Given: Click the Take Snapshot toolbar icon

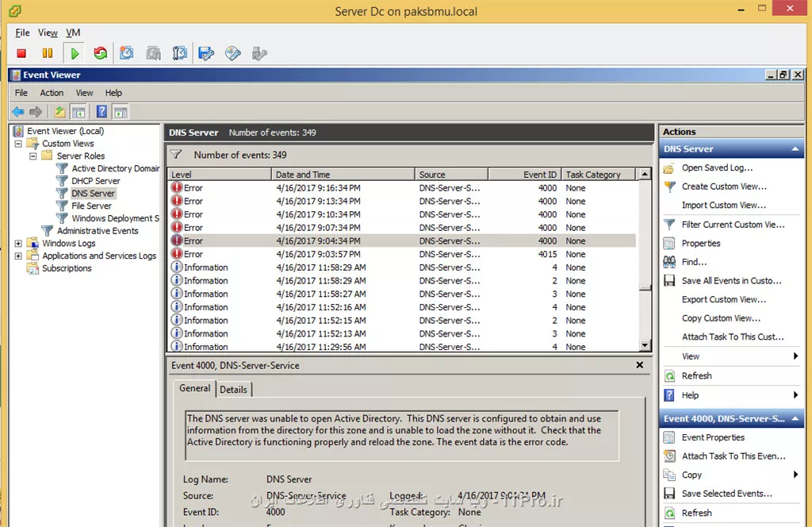Looking at the screenshot, I should coord(126,53).
